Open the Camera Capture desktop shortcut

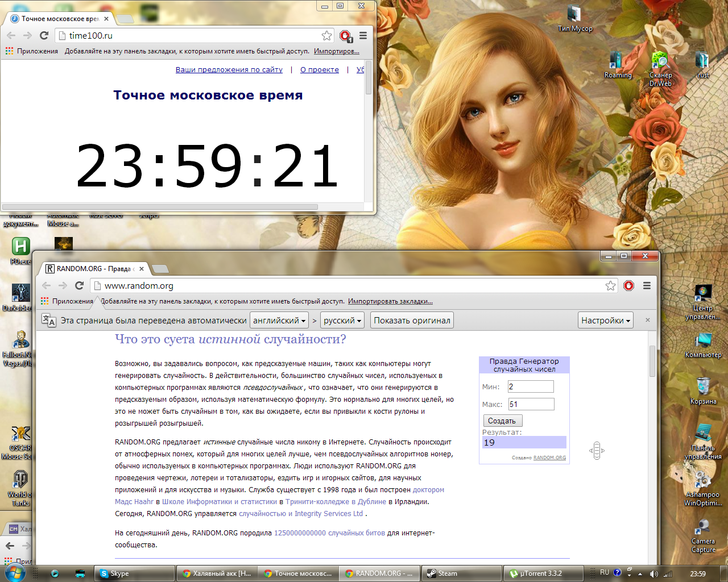coord(703,527)
